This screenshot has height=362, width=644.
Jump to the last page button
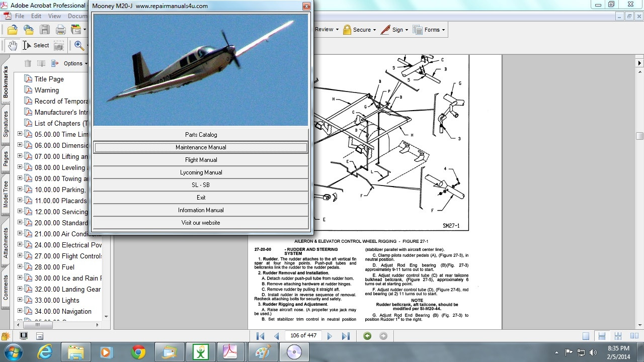(346, 336)
